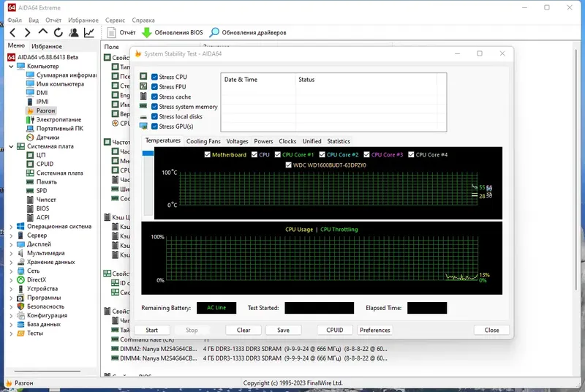Click the driver updates magnifier icon
The image size is (585, 392).
coord(214,33)
